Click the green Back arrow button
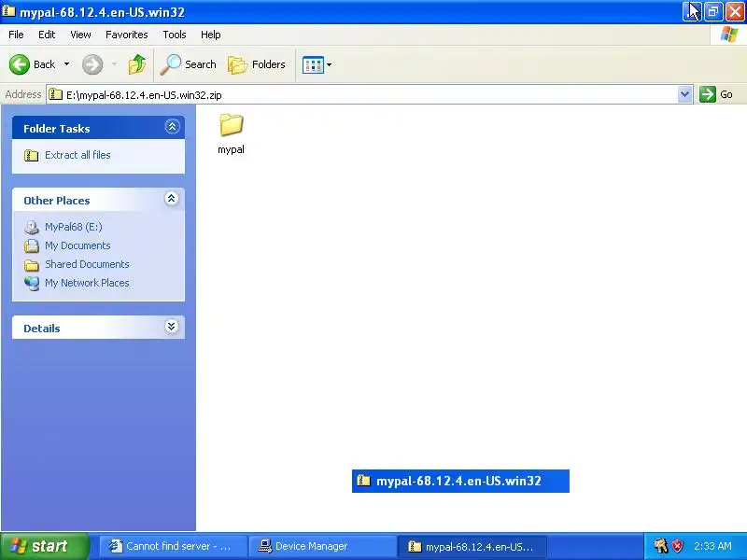The image size is (747, 560). point(20,64)
